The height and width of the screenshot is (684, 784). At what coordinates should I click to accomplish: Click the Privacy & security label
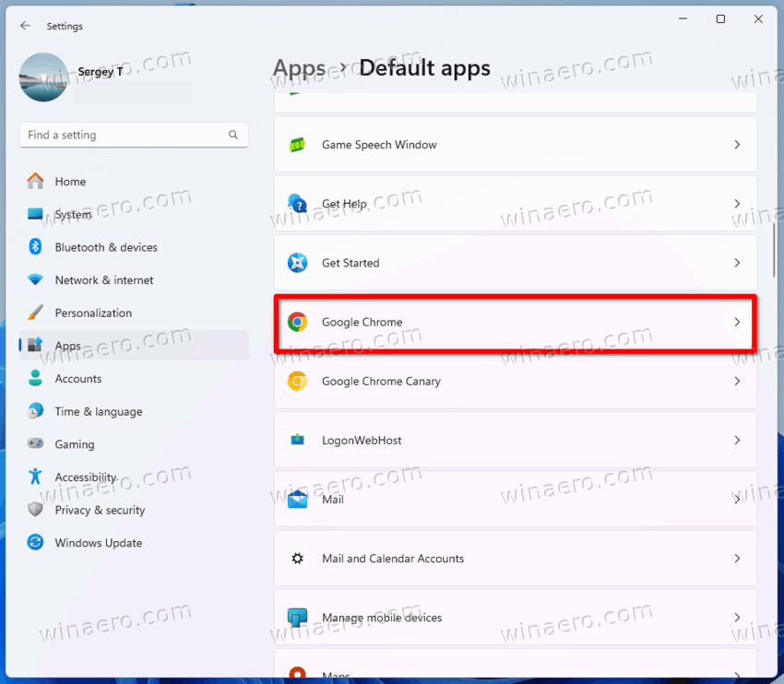point(100,510)
